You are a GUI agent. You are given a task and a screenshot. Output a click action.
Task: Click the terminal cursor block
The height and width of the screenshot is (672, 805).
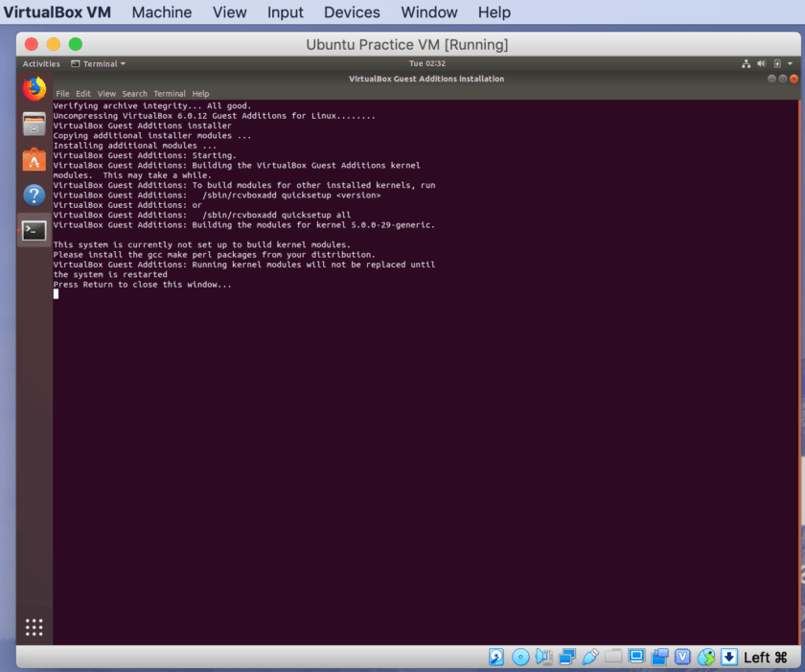(x=56, y=294)
